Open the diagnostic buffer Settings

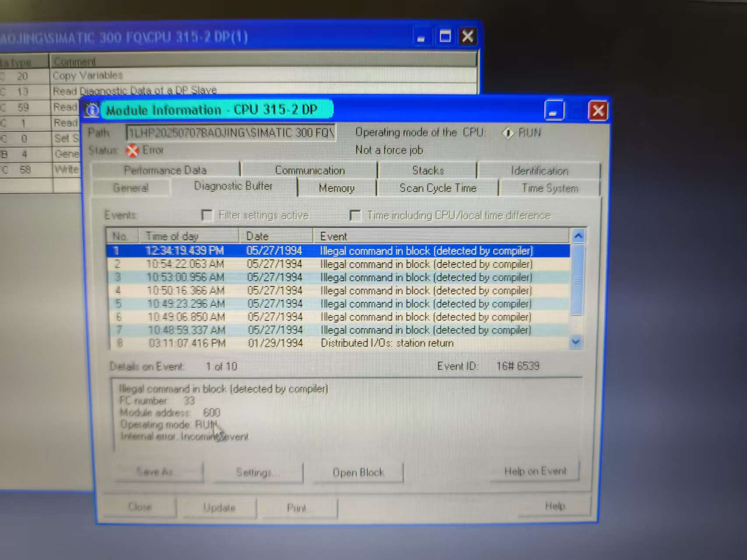258,472
